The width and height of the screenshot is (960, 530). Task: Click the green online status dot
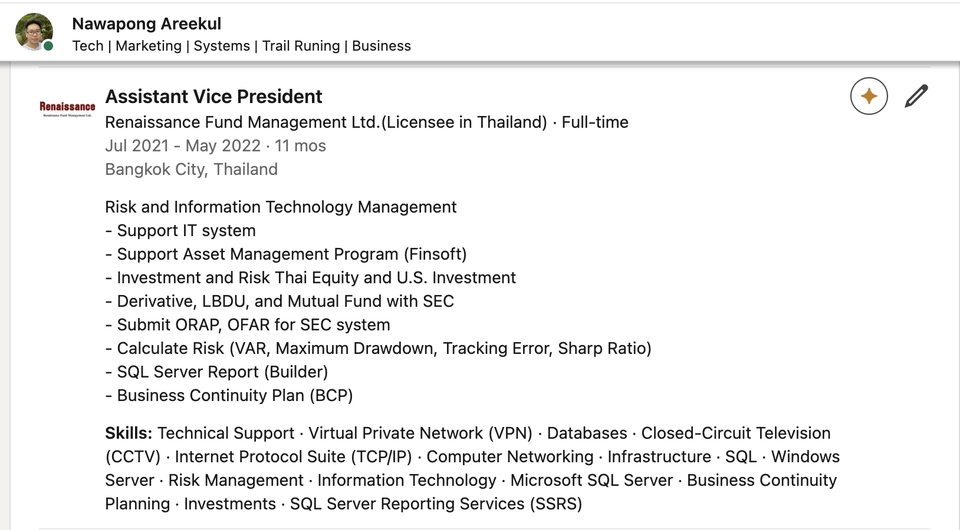click(49, 46)
